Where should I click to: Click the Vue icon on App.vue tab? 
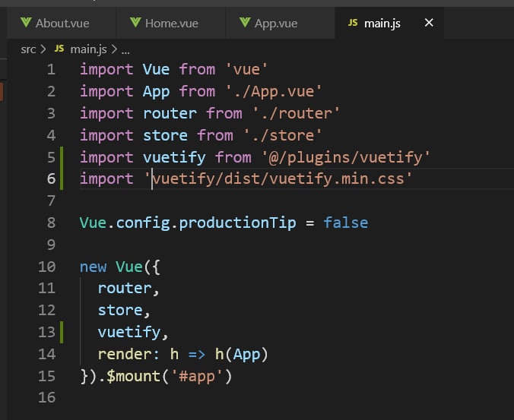[245, 23]
